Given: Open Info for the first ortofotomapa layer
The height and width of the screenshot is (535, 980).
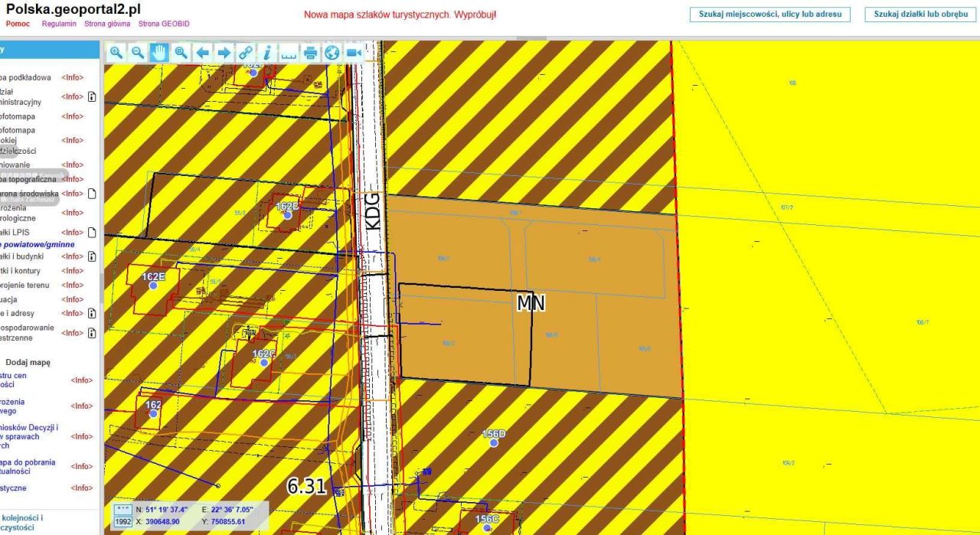Looking at the screenshot, I should pos(72,116).
